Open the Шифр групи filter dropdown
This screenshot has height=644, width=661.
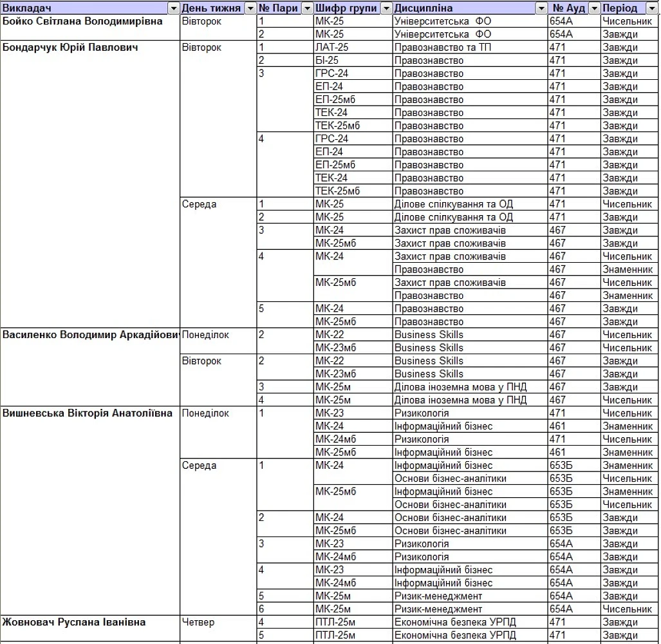coord(386,8)
